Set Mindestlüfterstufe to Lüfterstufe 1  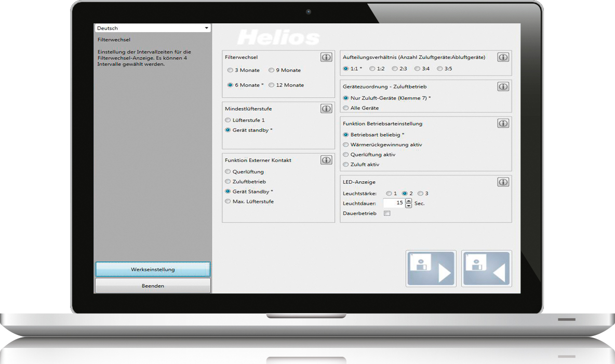(228, 120)
